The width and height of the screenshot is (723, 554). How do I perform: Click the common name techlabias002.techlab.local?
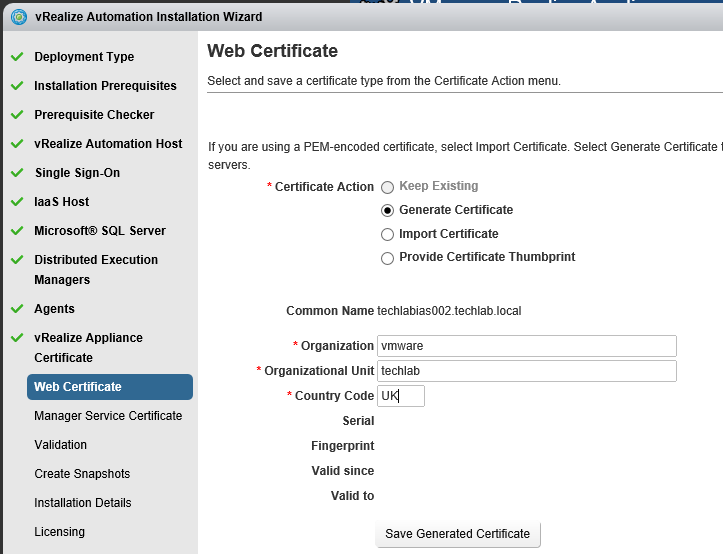(449, 311)
